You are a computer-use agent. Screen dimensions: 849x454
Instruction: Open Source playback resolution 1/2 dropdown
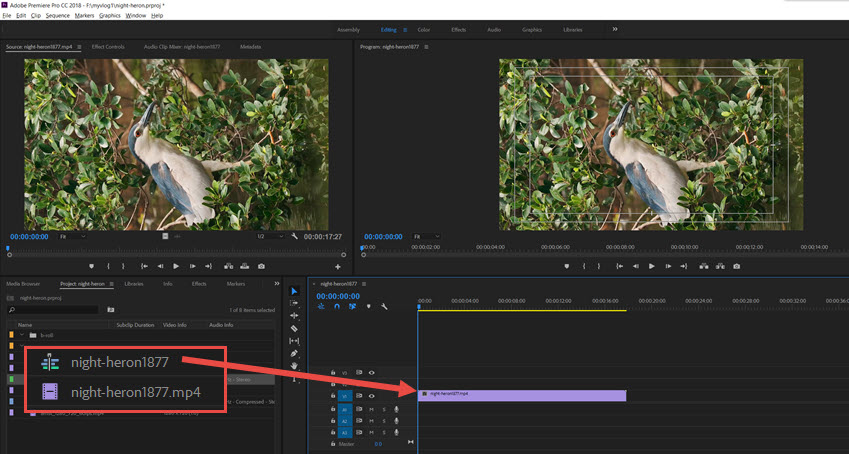click(x=270, y=237)
